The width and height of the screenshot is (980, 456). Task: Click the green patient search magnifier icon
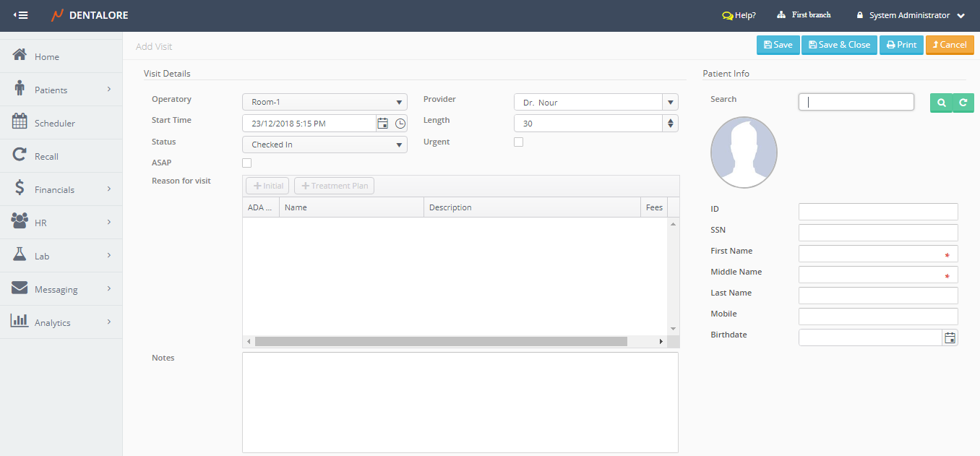941,103
